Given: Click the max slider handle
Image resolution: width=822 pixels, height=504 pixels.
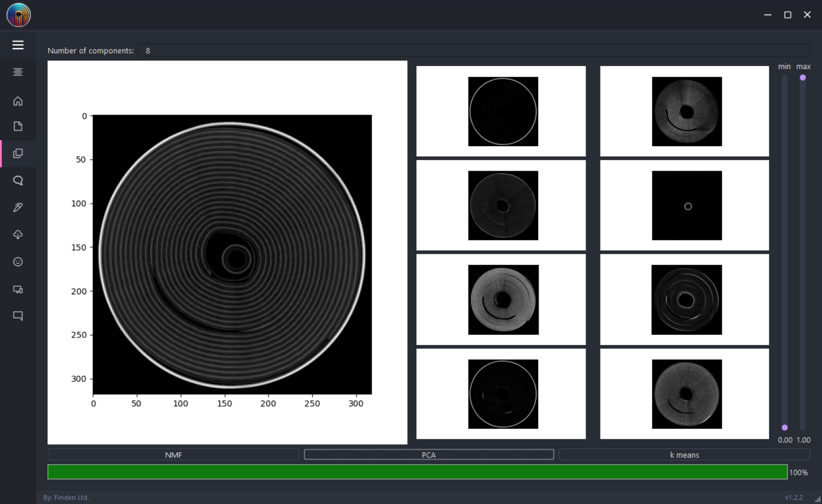Looking at the screenshot, I should (803, 78).
